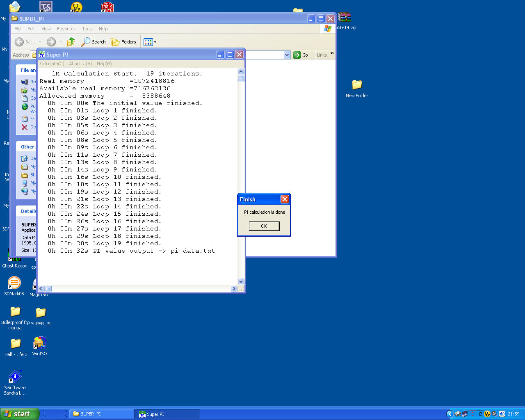The width and height of the screenshot is (525, 420).
Task: Show hidden system tray icons arrow
Action: [x=450, y=414]
